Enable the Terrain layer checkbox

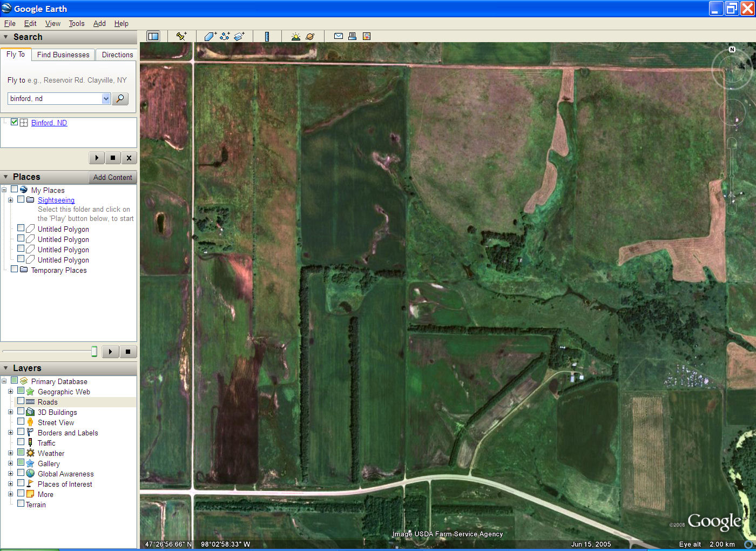coord(21,503)
